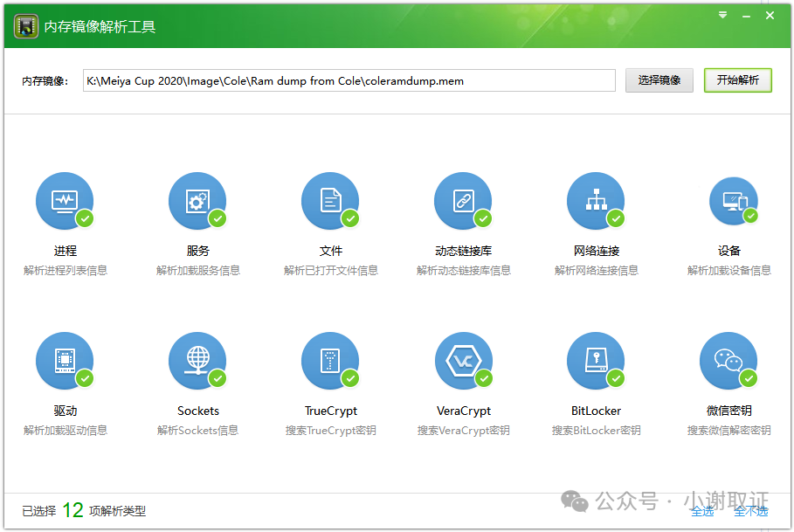
Task: Click the selected count number 12
Action: [72, 510]
